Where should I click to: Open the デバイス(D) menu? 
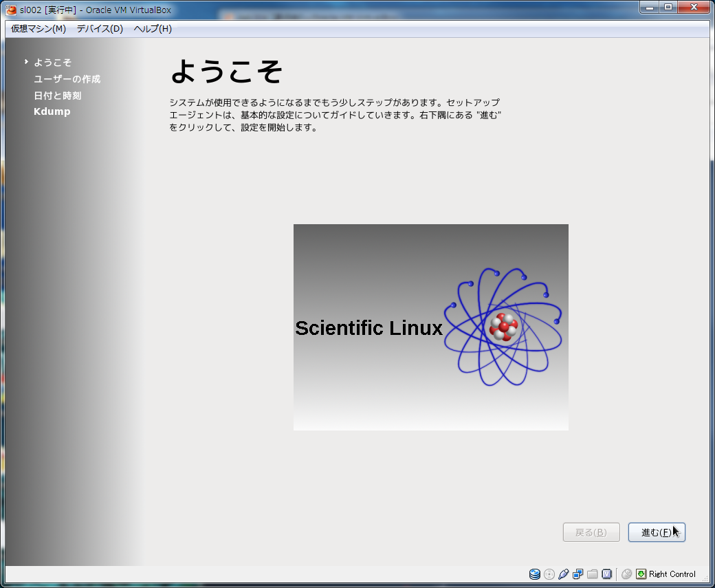[x=100, y=29]
